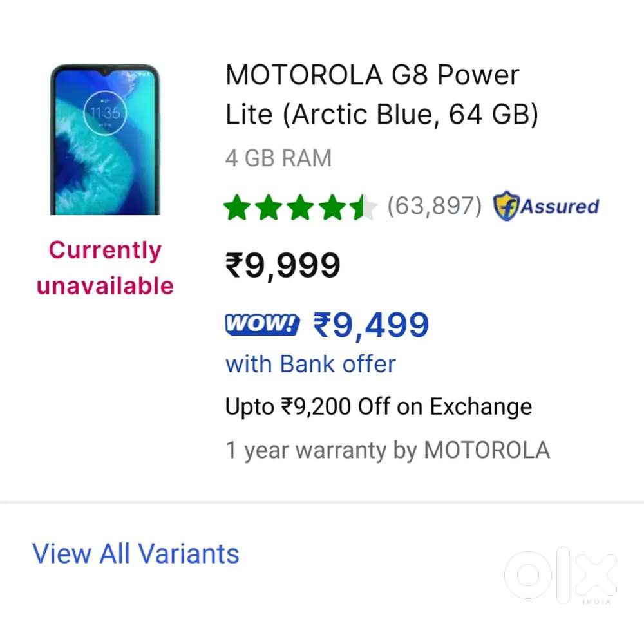Click the blue WOW! badge
The height and width of the screenshot is (644, 644).
click(261, 325)
